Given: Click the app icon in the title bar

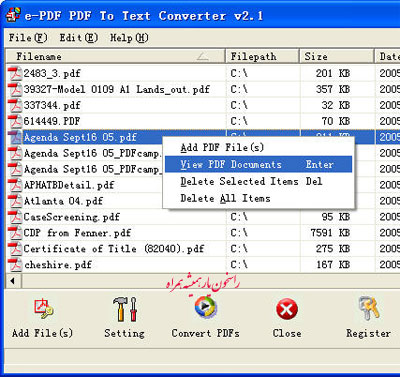Looking at the screenshot, I should pyautogui.click(x=13, y=15).
